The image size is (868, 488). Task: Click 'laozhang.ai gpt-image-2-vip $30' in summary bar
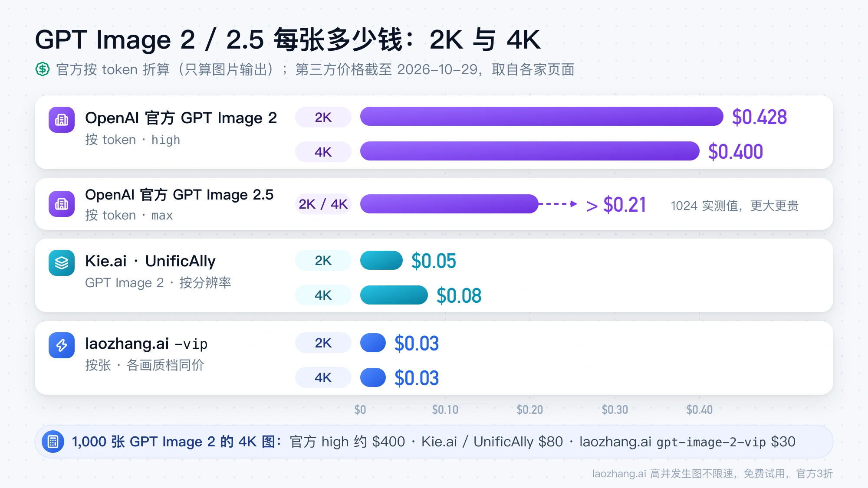687,442
